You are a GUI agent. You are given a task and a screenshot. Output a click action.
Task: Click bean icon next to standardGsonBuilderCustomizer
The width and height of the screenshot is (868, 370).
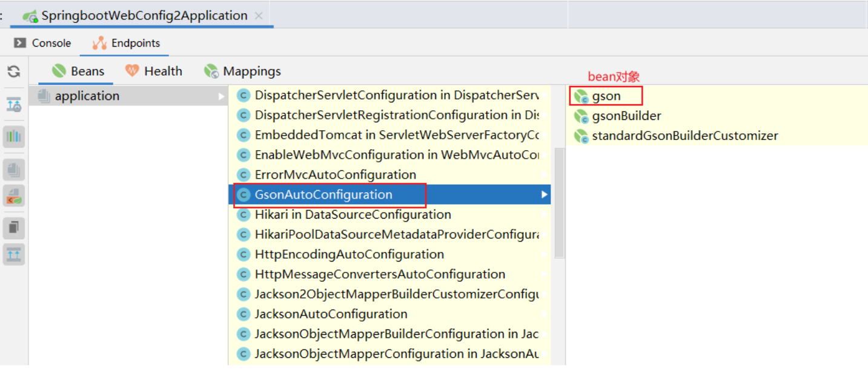[x=581, y=136]
